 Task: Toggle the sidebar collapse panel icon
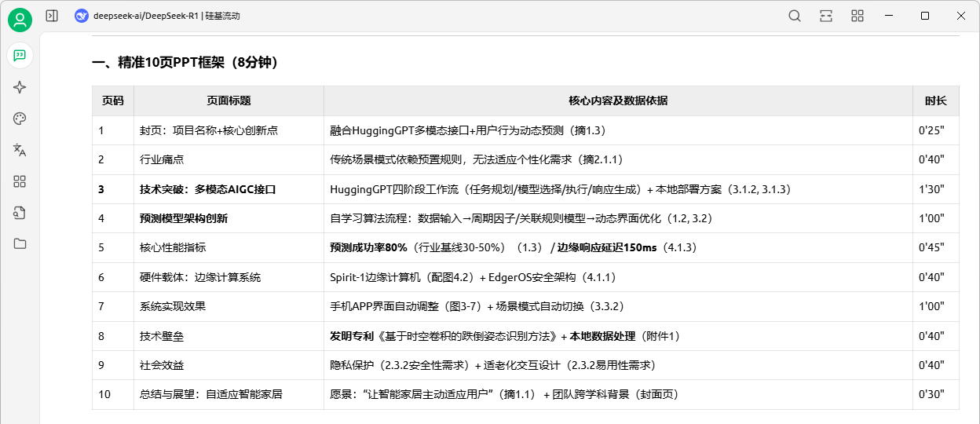pos(52,16)
